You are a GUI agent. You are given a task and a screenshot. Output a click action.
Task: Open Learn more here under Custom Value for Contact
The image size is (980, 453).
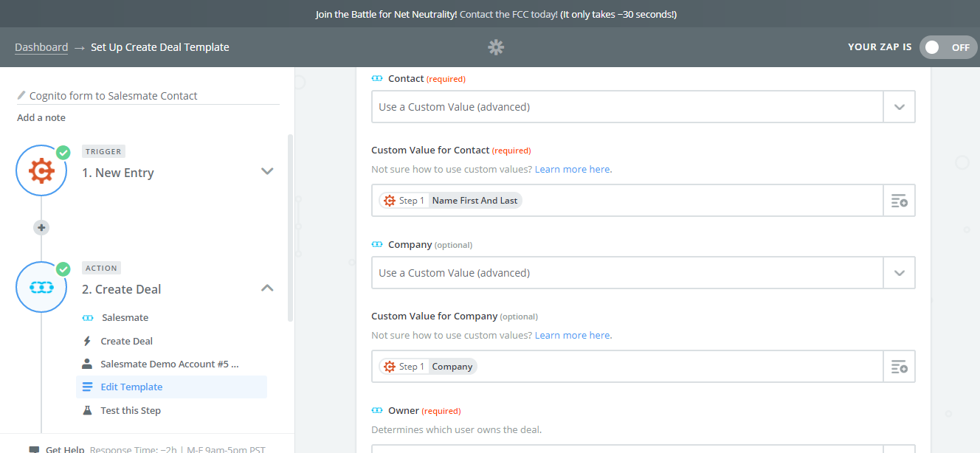[x=573, y=169]
